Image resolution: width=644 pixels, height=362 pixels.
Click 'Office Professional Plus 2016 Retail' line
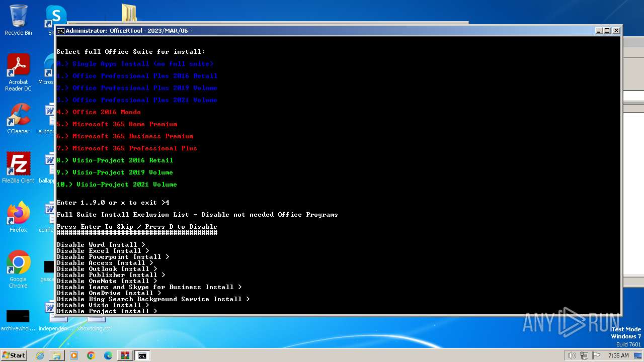137,76
